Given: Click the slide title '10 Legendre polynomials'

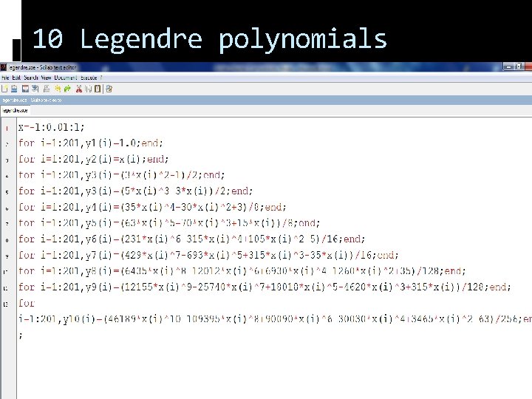Looking at the screenshot, I should 210,39.
